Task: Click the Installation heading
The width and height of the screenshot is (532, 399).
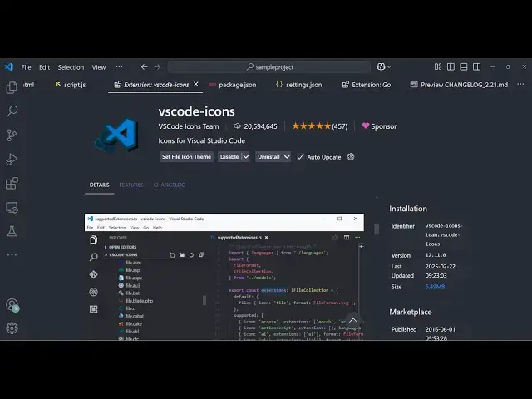Action: point(408,209)
